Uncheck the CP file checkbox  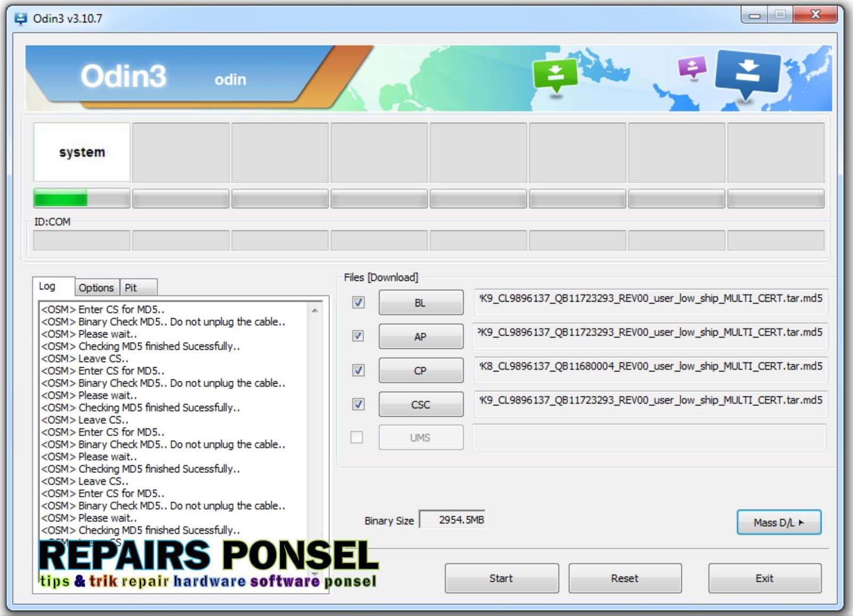tap(358, 370)
